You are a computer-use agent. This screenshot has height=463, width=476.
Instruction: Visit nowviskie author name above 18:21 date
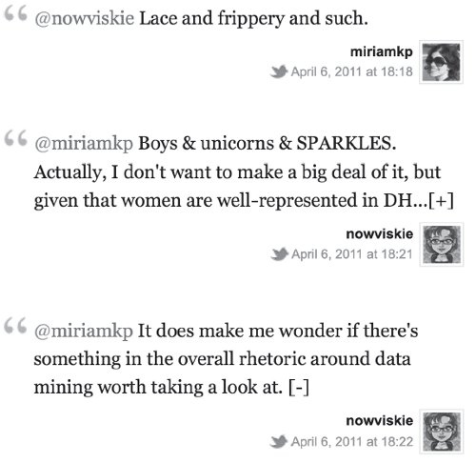380,233
